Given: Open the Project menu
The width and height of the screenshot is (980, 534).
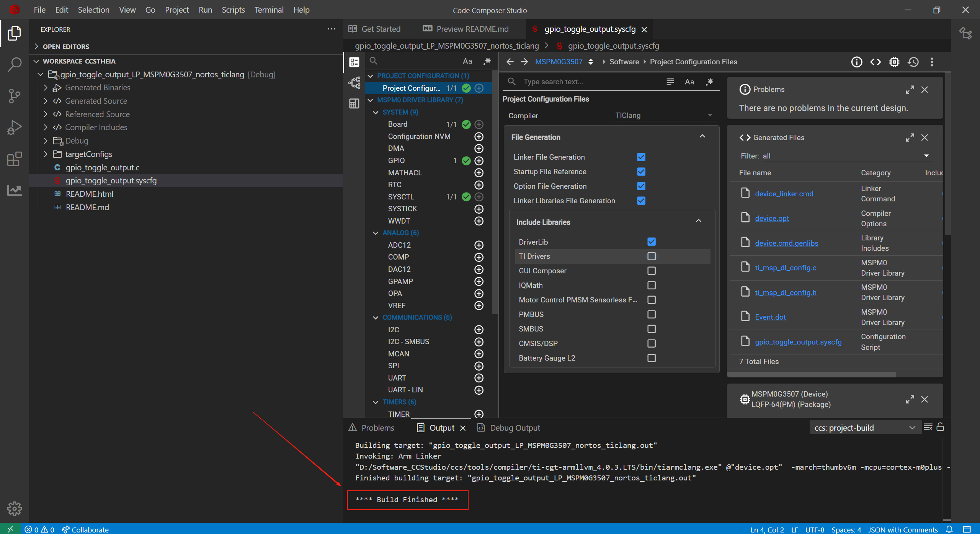Looking at the screenshot, I should pos(177,10).
